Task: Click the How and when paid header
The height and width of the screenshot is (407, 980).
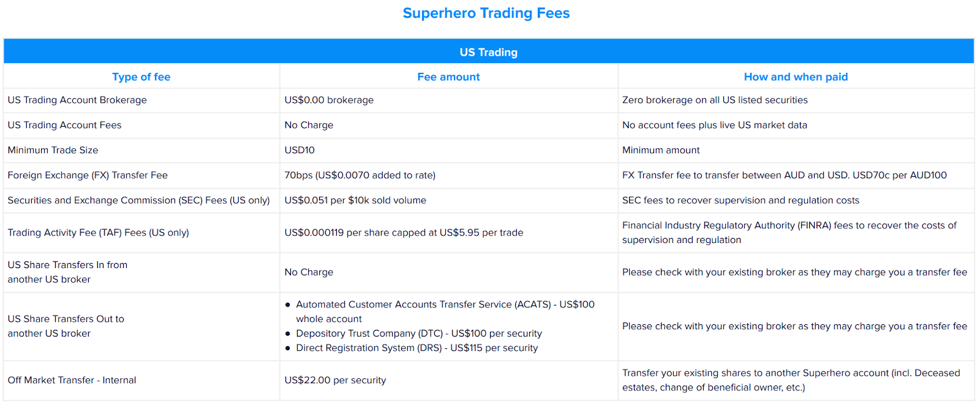Action: 796,77
